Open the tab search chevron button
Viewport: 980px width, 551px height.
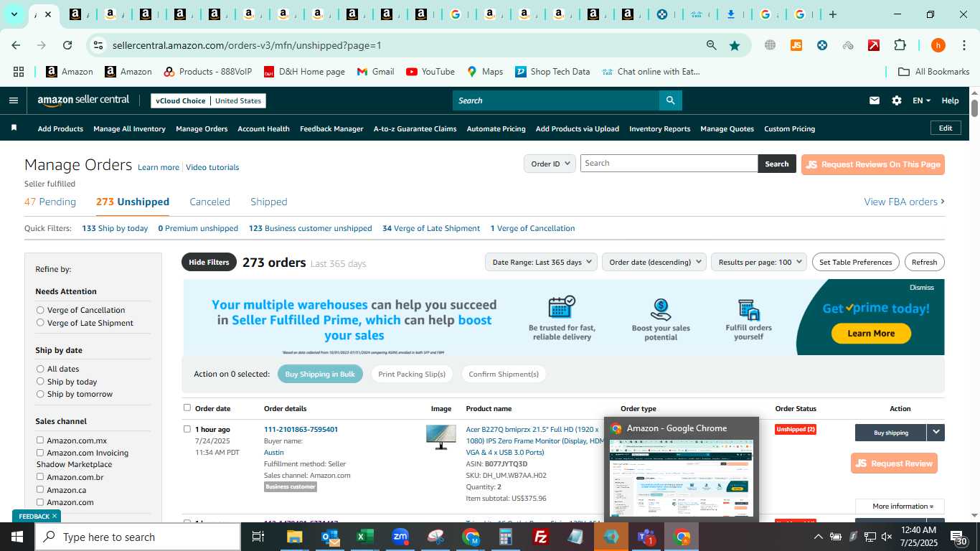[x=14, y=14]
